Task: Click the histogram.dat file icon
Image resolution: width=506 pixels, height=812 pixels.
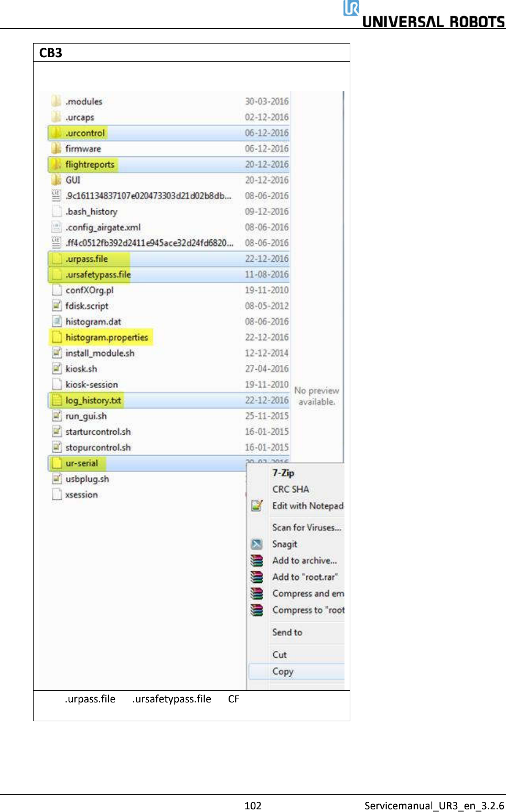Action: click(x=57, y=322)
